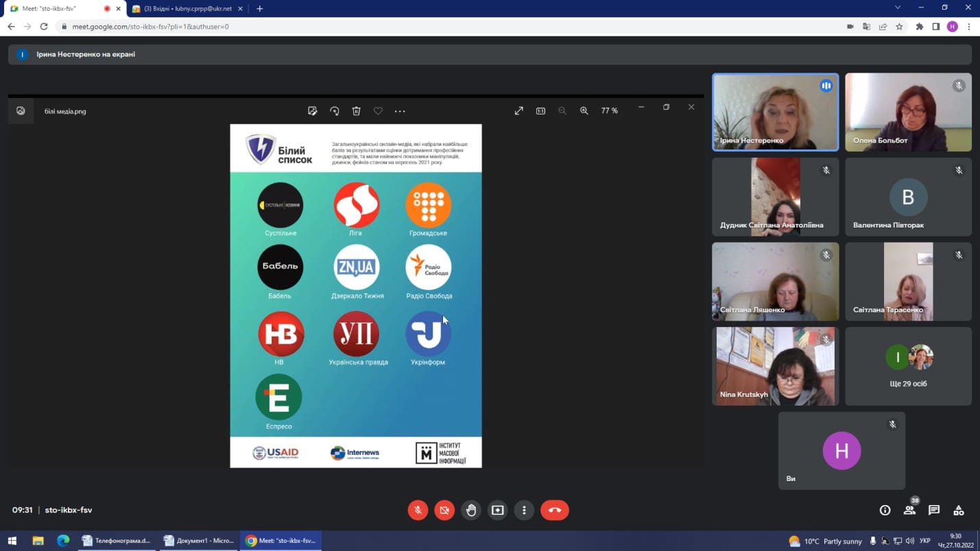Switch the УКР keyboard language indicator
980x551 pixels.
pos(924,541)
